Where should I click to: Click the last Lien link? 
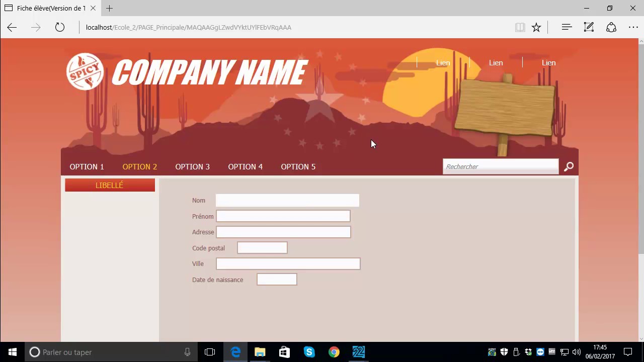coord(549,63)
